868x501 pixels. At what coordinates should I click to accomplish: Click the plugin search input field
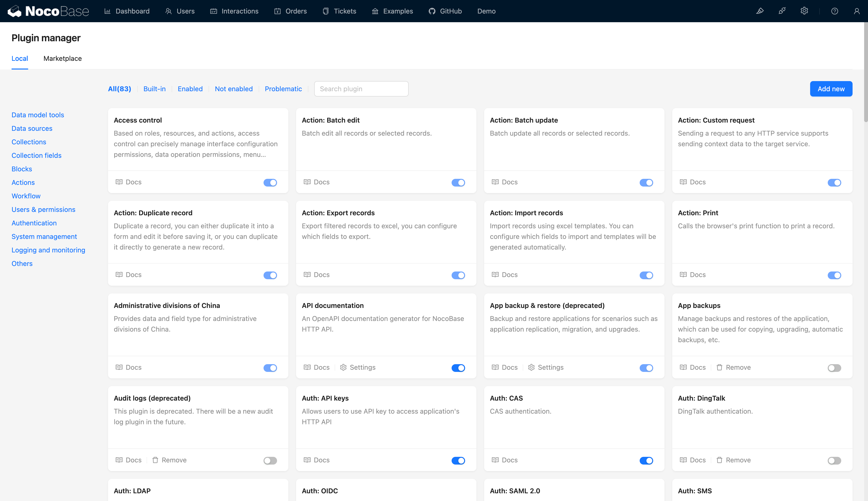point(361,89)
